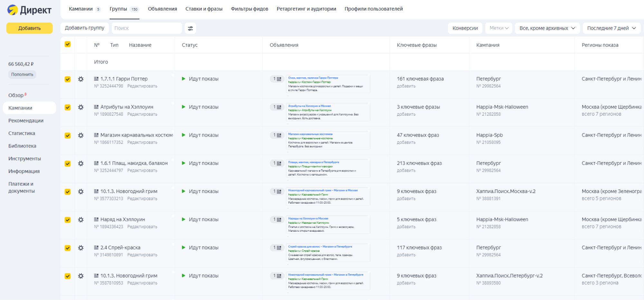Uncheck the 1.6.1 Плащ, накидка, балахон checkbox
The width and height of the screenshot is (644, 300).
[68, 164]
